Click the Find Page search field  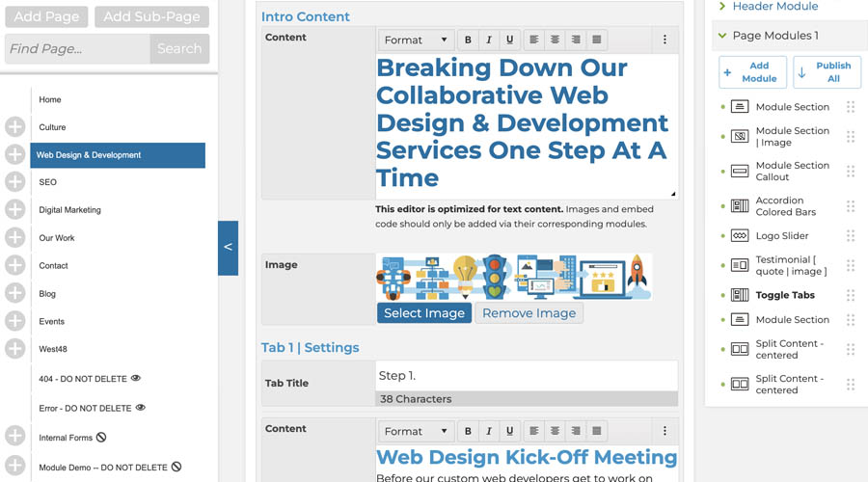coord(77,49)
